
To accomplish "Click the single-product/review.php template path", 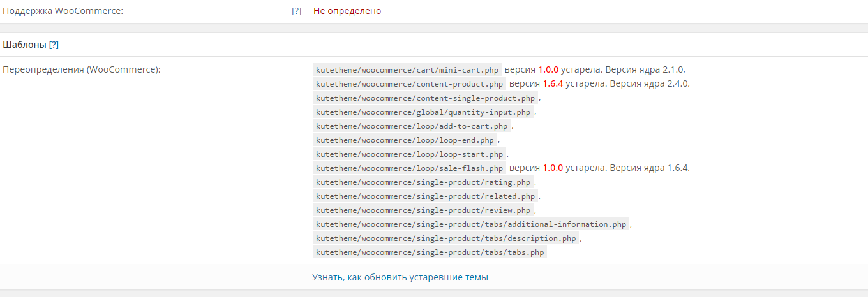I will 423,210.
